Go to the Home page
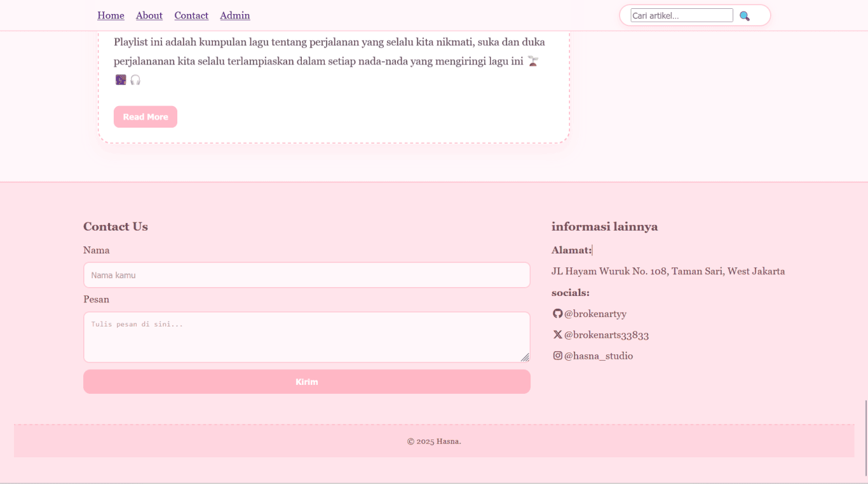 pyautogui.click(x=111, y=15)
